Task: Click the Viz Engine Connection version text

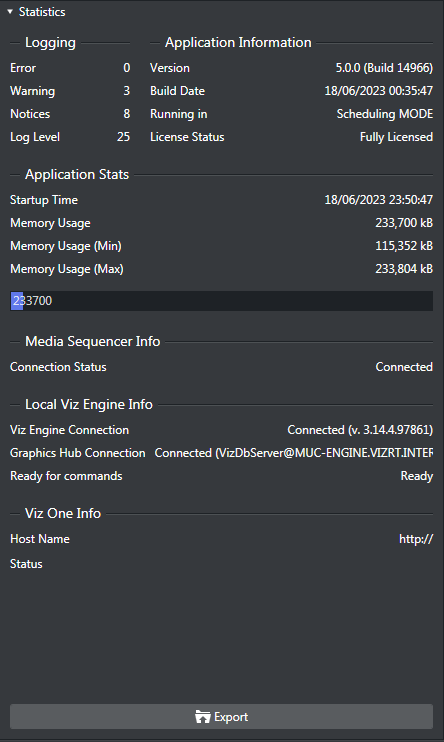Action: coord(360,430)
